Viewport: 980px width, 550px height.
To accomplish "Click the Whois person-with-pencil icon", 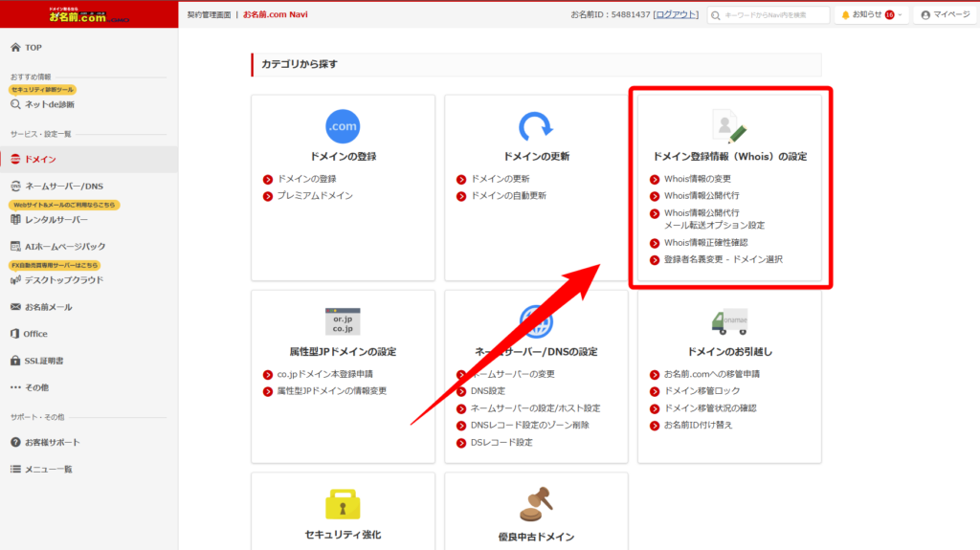I will [729, 126].
